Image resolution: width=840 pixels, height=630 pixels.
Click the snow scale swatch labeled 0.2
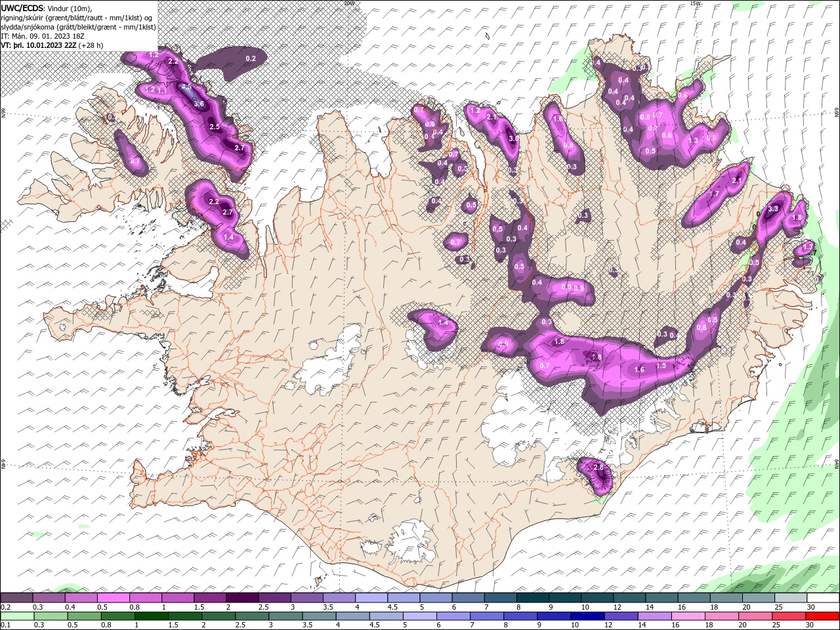16,597
